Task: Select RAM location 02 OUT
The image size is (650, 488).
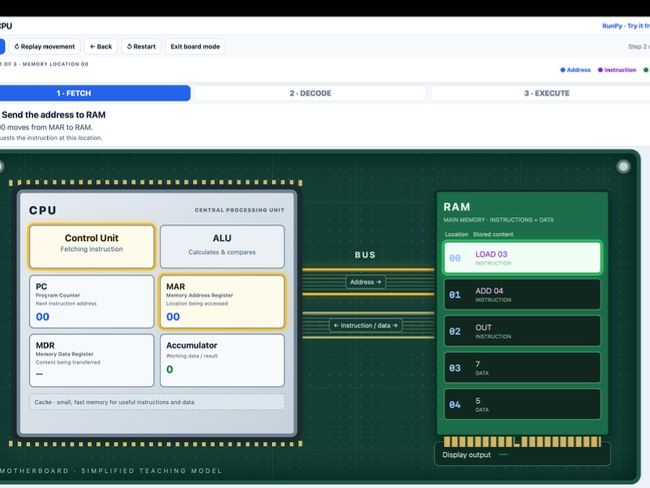Action: (x=522, y=331)
